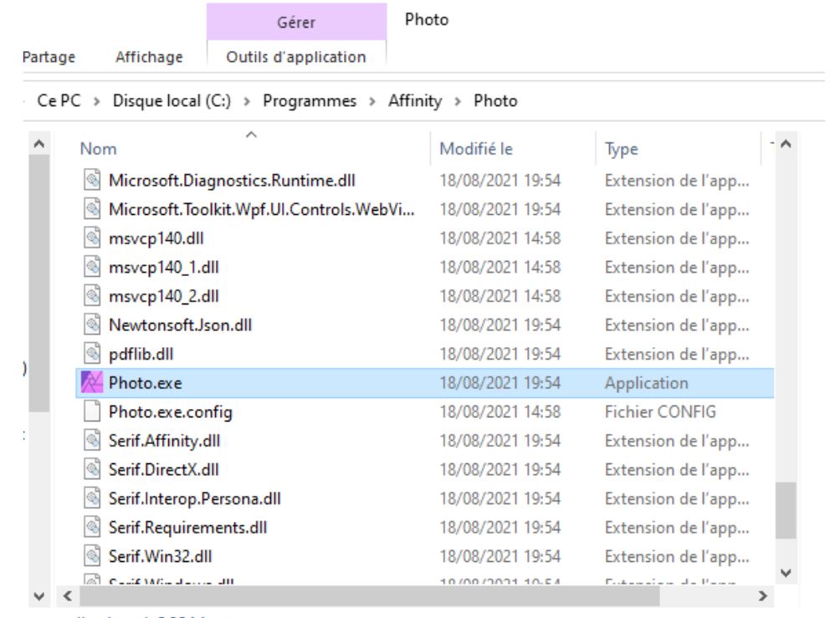Click the Photo.exe.config blank file icon
Image resolution: width=840 pixels, height=618 pixels.
tap(92, 411)
